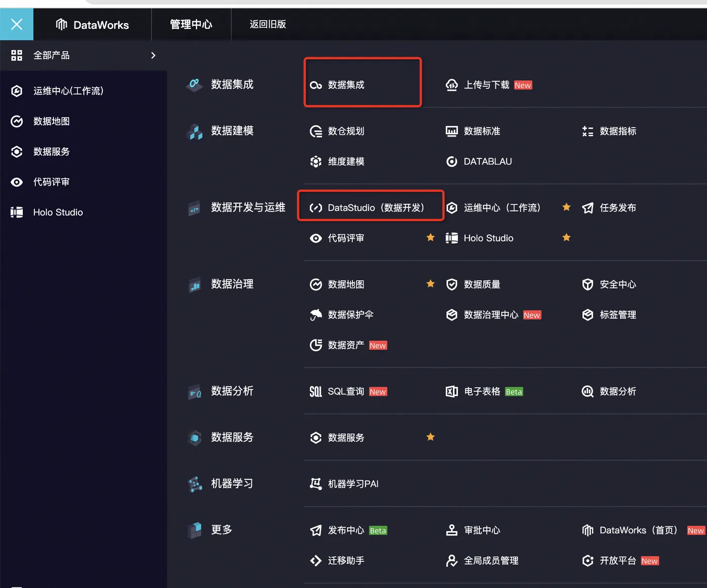
Task: Open 标签管理 icon
Action: (588, 315)
